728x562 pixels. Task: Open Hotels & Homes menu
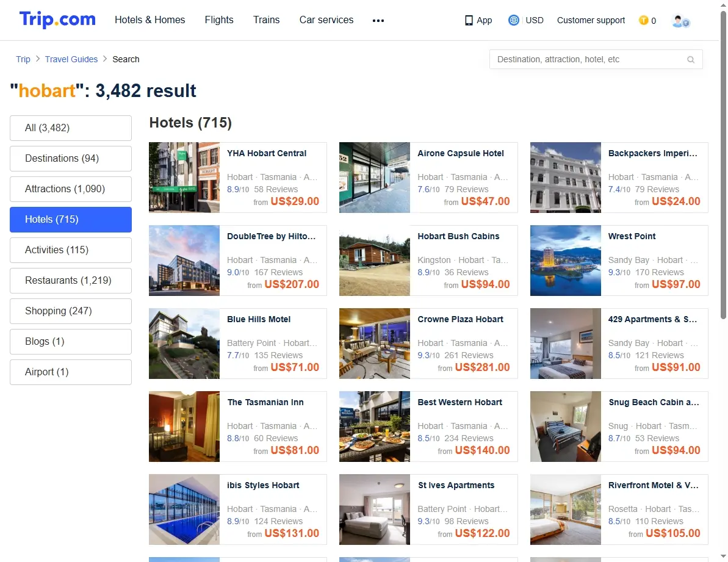150,20
